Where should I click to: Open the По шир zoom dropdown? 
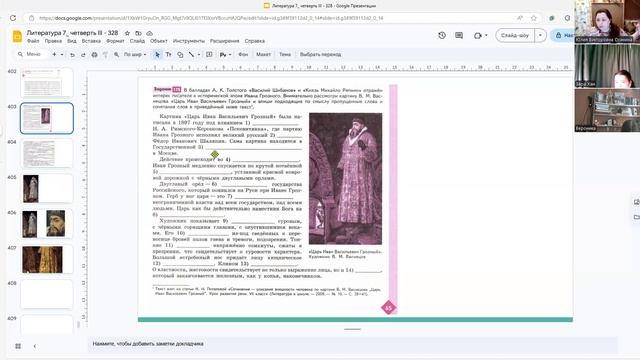pyautogui.click(x=135, y=54)
